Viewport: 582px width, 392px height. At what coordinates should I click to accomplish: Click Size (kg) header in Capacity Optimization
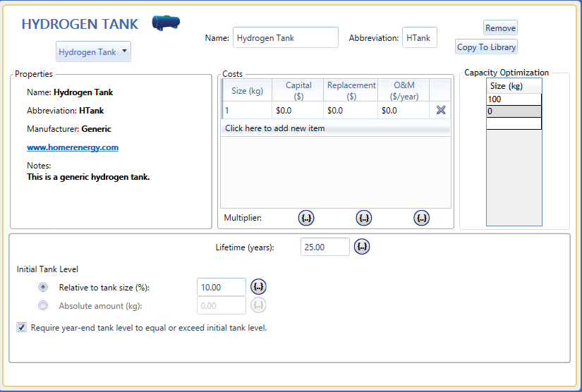click(514, 86)
